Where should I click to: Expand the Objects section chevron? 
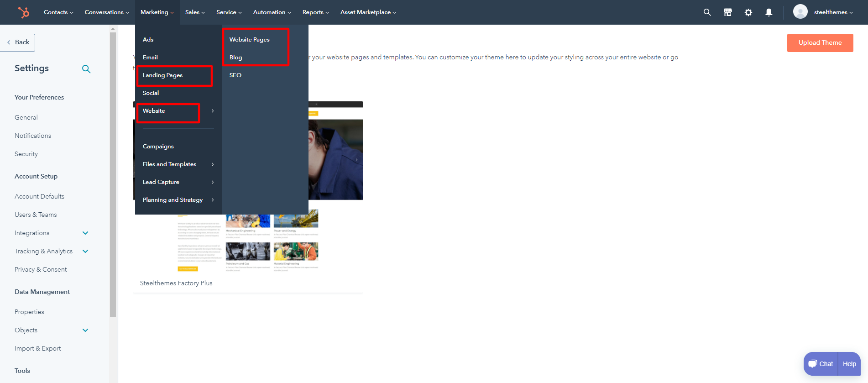(x=85, y=330)
